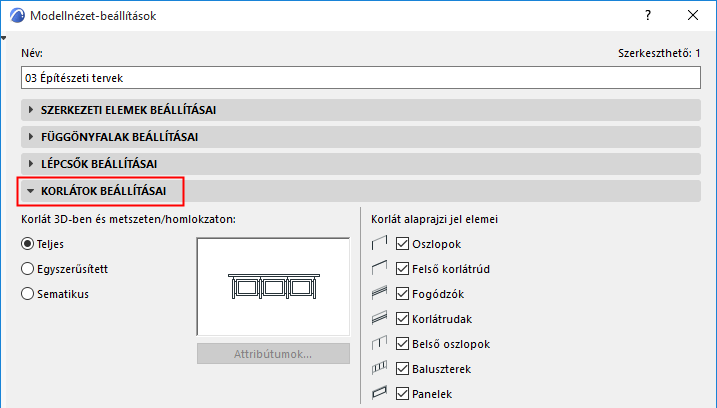Click the 'Szerkeszthető: 1' text
This screenshot has width=717, height=408.
coord(659,53)
